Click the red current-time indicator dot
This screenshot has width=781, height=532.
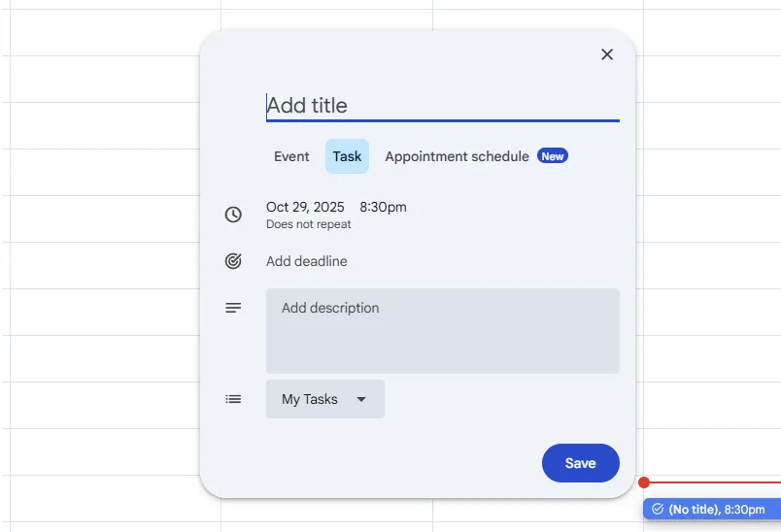tap(644, 482)
